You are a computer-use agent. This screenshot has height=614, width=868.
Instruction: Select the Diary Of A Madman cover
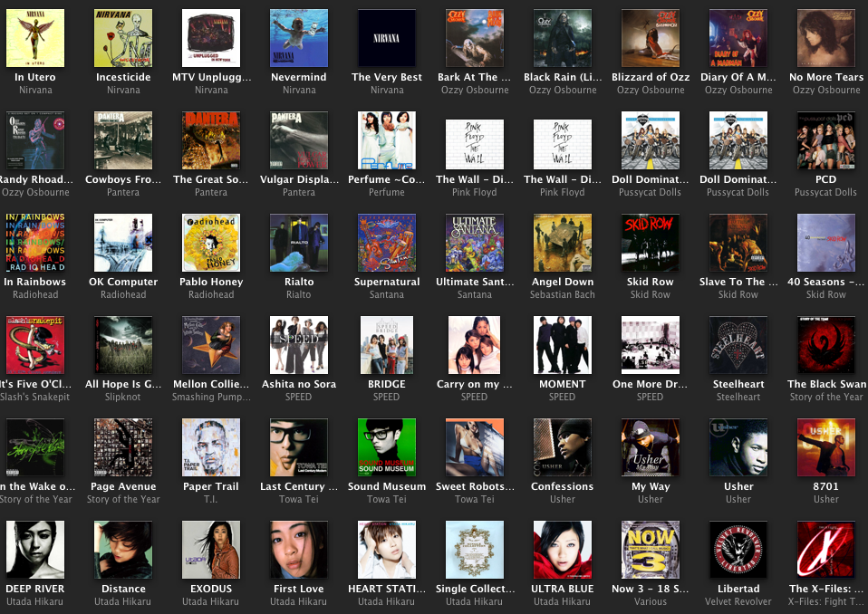tap(738, 38)
